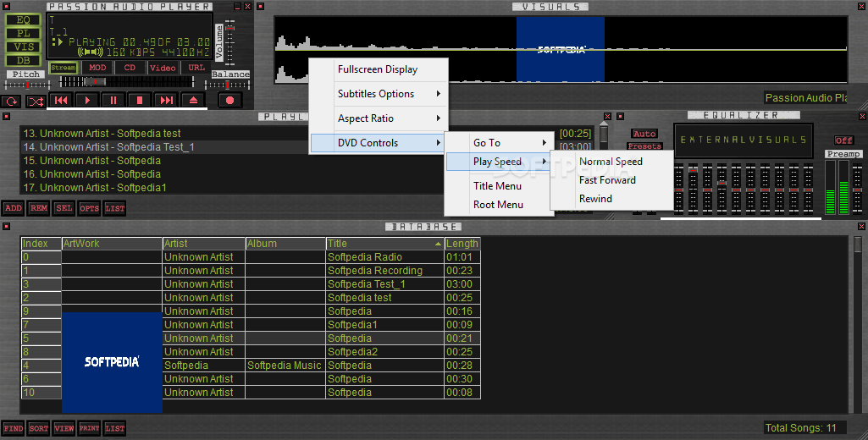Switch to the Video source tab
This screenshot has height=440, width=868.
[163, 68]
